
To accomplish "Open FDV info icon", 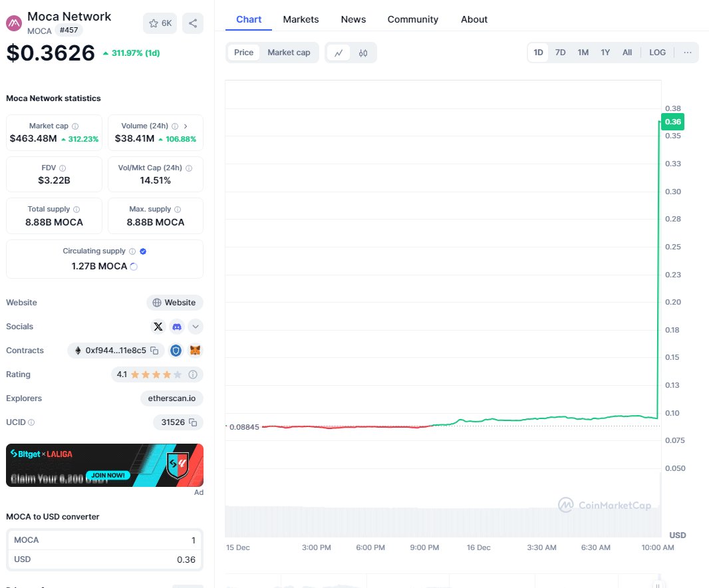I will click(63, 168).
